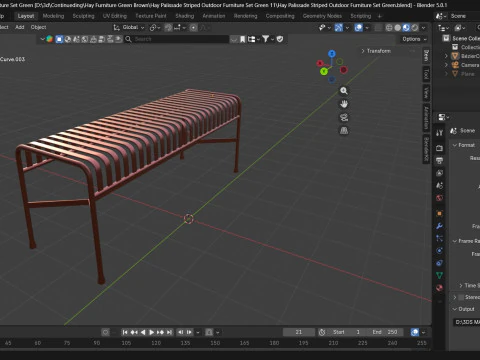The width and height of the screenshot is (480, 360).
Task: Open the Object properties orange square icon
Action: click(439, 213)
